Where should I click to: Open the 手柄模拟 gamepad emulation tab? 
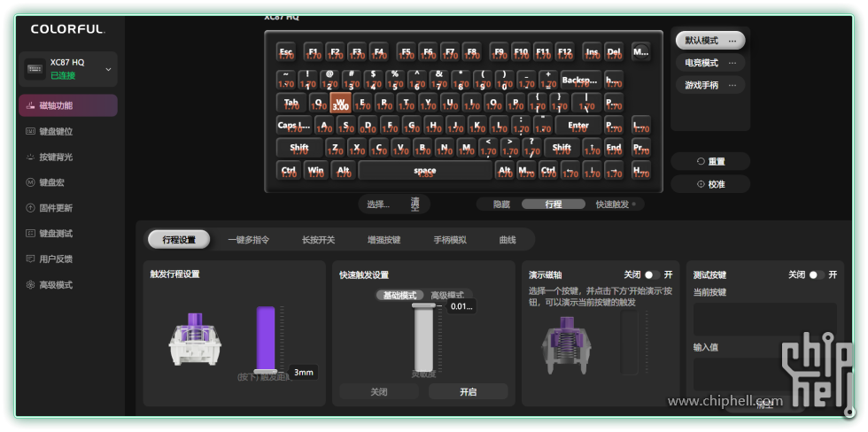(x=450, y=240)
